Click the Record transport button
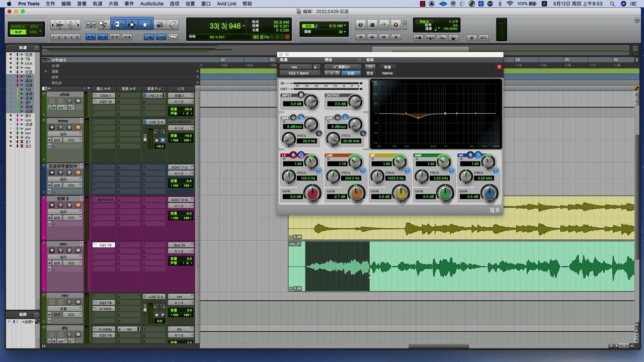 coord(395,25)
